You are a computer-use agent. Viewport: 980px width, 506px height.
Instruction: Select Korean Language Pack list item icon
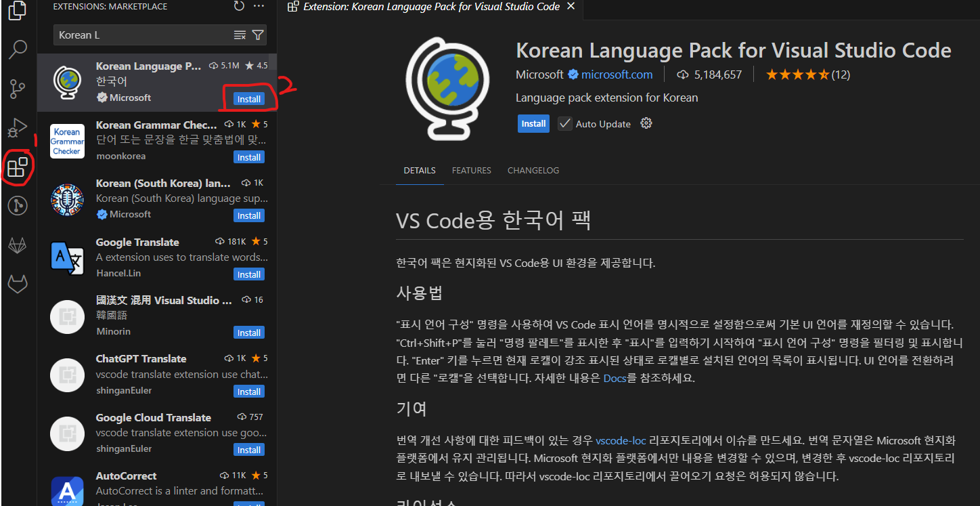click(x=67, y=83)
